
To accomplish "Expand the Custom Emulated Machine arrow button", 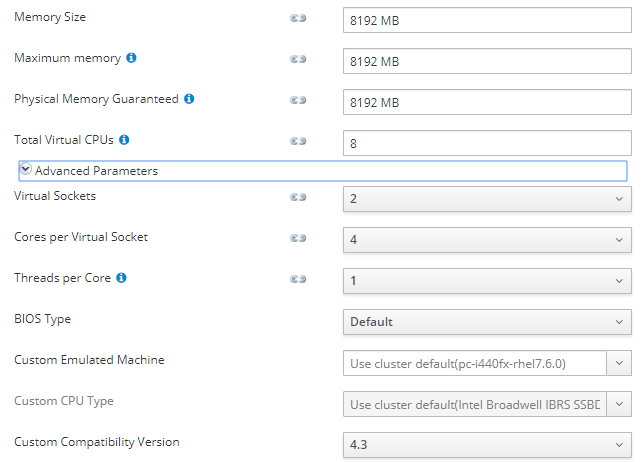I will [620, 362].
